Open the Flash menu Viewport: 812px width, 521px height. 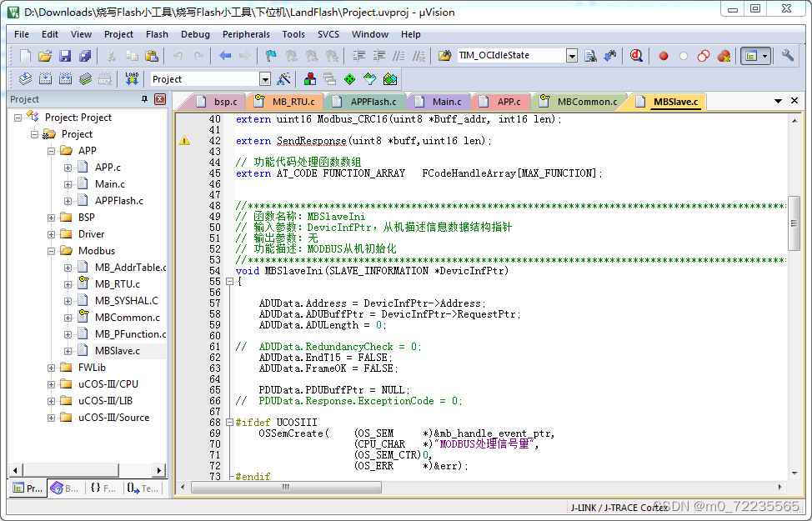coord(157,34)
